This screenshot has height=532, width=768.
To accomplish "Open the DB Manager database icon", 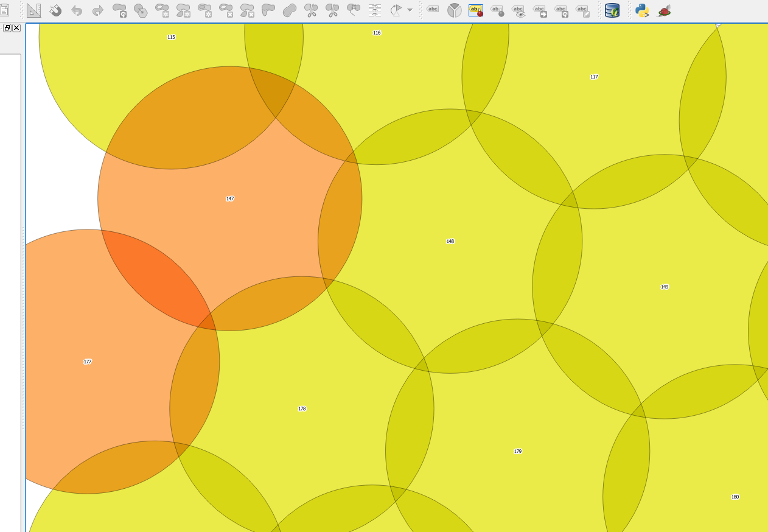I will pyautogui.click(x=612, y=10).
